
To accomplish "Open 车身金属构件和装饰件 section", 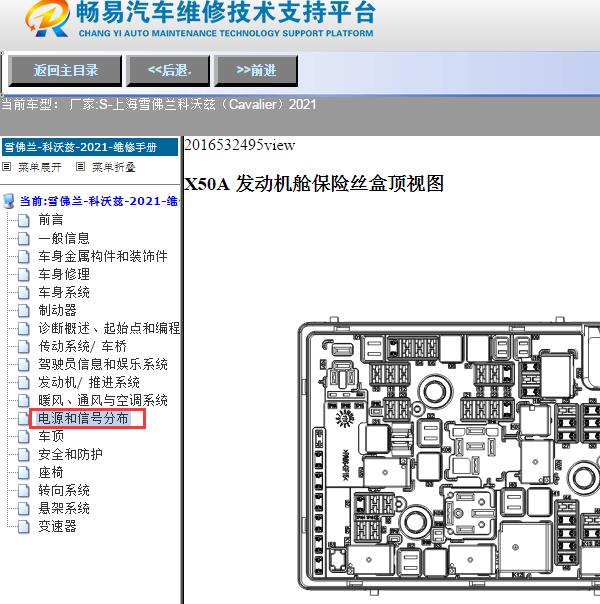I will tap(103, 256).
